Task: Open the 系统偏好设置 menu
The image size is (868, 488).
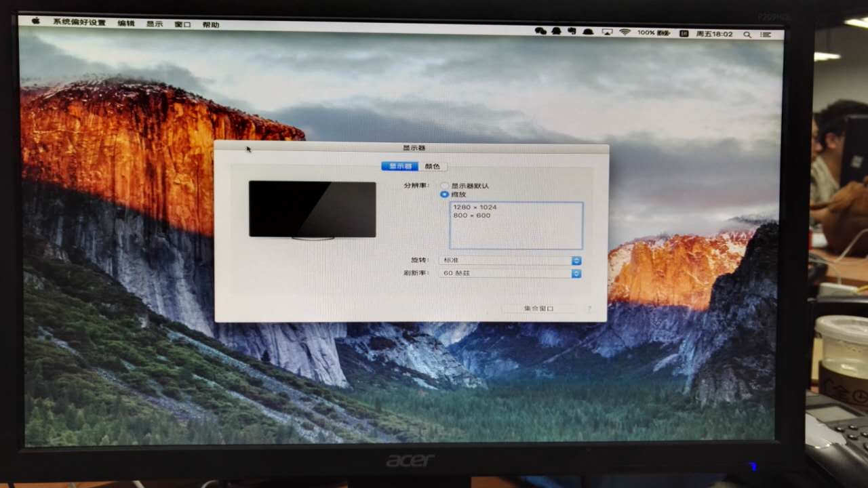Action: click(x=79, y=22)
